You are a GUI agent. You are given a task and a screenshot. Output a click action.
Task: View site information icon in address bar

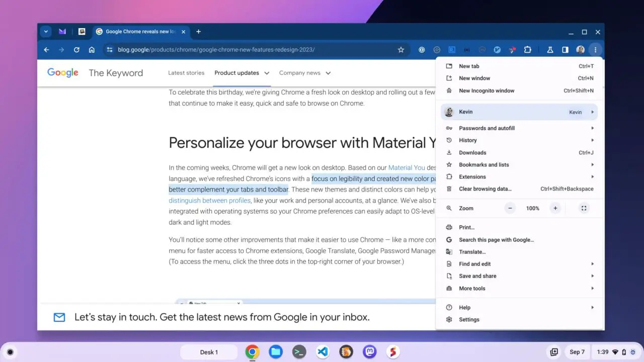110,50
